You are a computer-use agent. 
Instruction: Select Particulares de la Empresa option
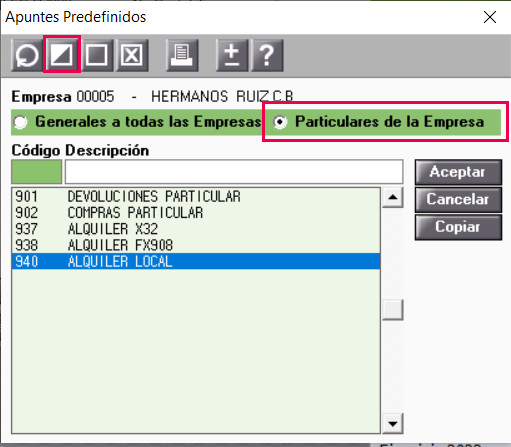point(378,122)
